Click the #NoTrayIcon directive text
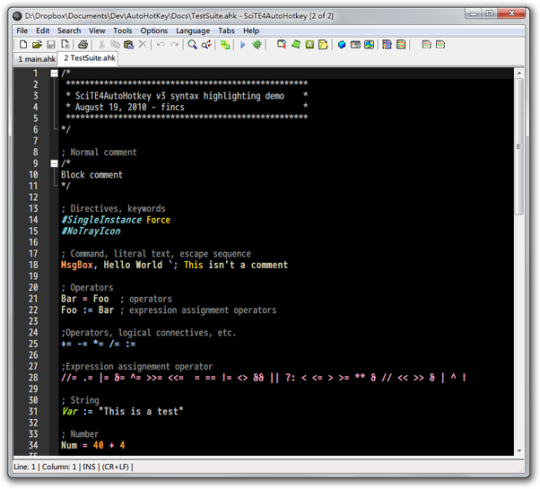The image size is (540, 489). click(x=91, y=231)
